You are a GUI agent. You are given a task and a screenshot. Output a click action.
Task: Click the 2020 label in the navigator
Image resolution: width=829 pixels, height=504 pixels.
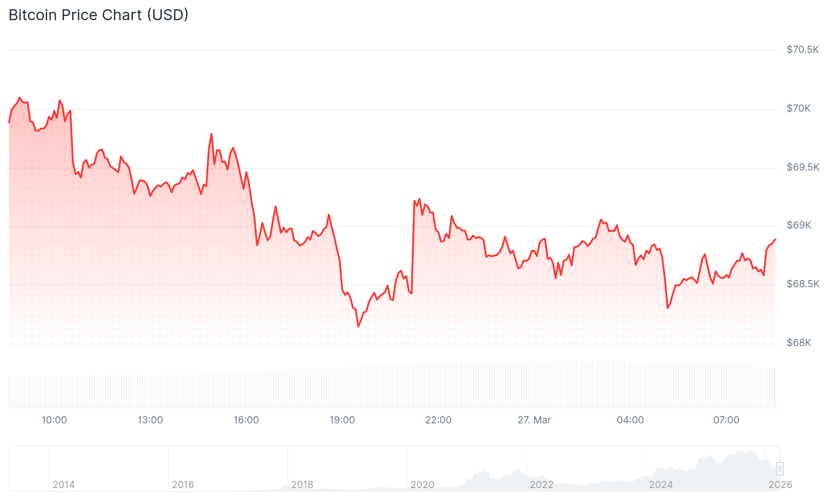pyautogui.click(x=422, y=485)
